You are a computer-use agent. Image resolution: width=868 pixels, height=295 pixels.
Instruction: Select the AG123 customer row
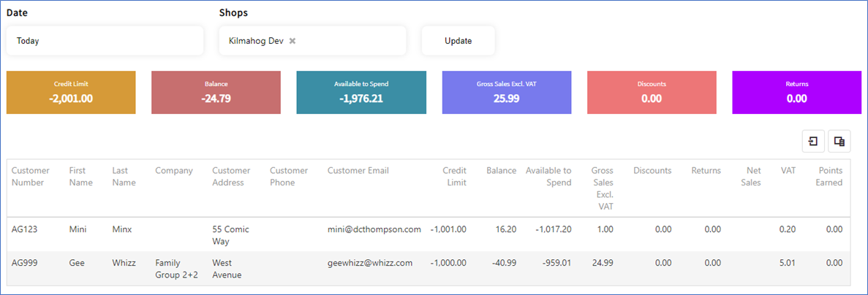click(x=429, y=235)
